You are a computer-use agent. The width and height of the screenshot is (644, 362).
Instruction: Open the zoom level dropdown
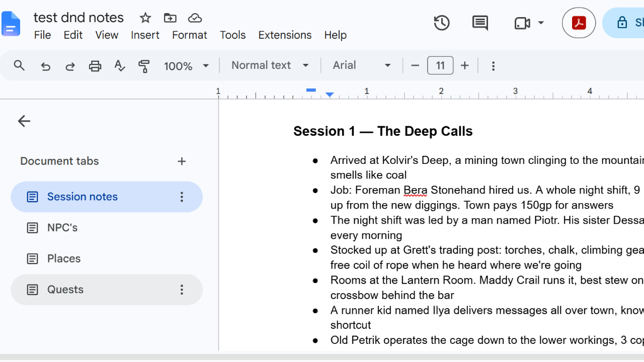click(x=186, y=66)
